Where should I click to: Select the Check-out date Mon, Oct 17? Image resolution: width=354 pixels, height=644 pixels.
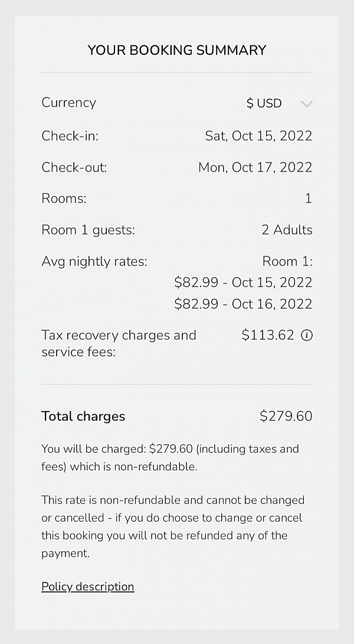(x=255, y=167)
